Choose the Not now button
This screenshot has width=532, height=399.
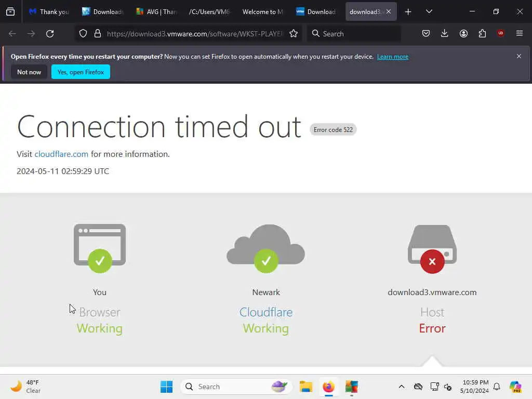[29, 72]
